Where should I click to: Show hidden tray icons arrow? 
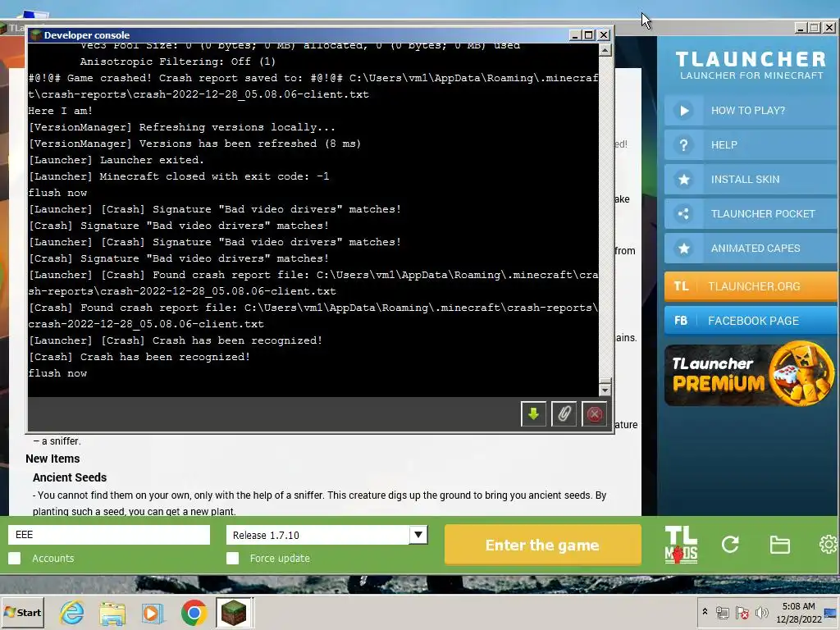tap(705, 612)
